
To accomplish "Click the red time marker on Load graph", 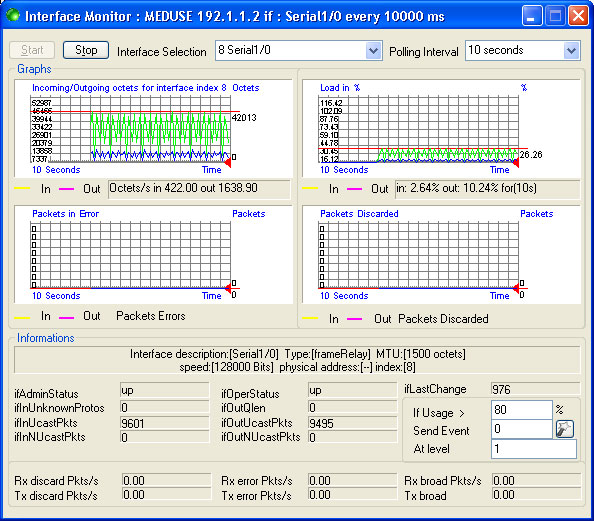I will tap(516, 163).
